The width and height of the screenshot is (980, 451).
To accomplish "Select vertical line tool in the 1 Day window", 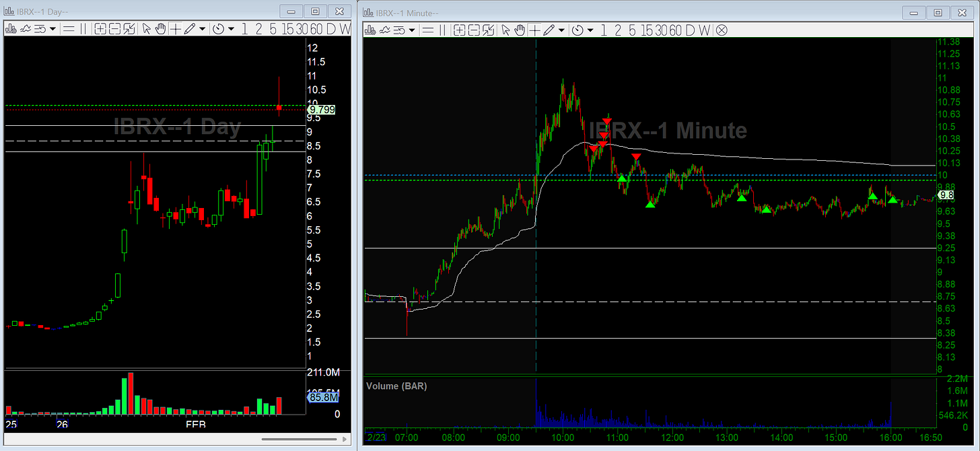I will [x=83, y=29].
